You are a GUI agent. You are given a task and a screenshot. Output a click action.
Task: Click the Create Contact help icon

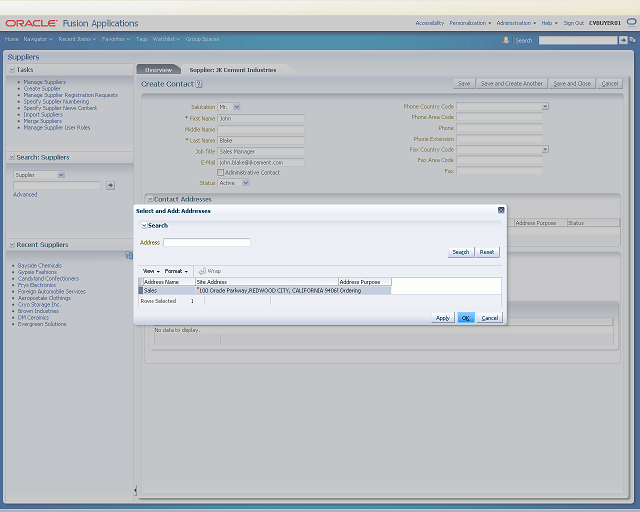coord(199,84)
